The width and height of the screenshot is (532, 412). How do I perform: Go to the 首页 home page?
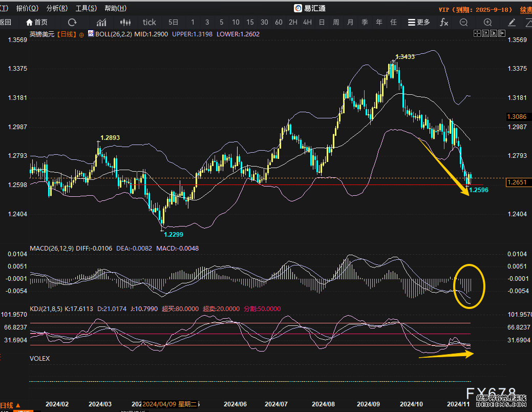(37, 23)
